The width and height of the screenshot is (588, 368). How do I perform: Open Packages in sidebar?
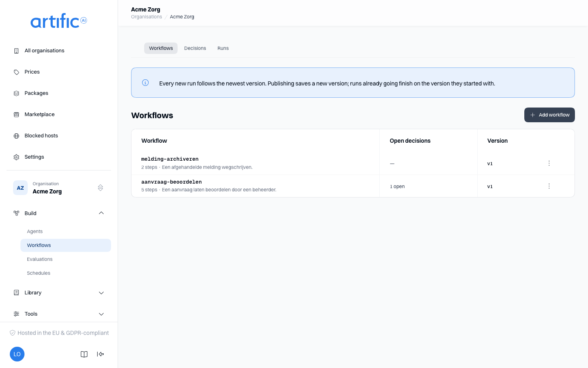point(59,93)
